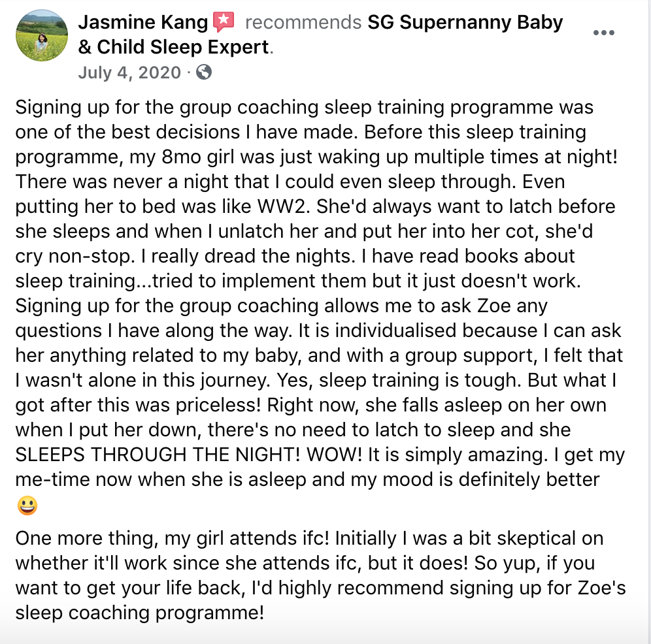This screenshot has height=644, width=651.
Task: Open the Jasmine Kang profile name link
Action: (143, 22)
